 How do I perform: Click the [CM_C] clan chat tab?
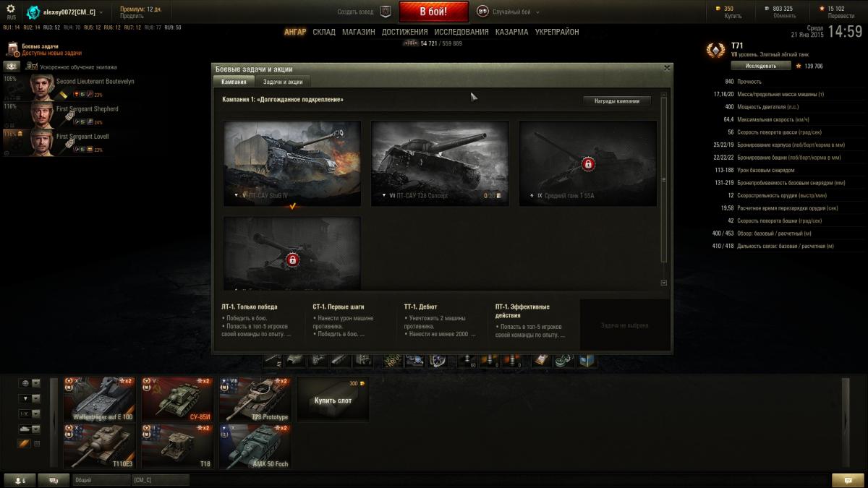pyautogui.click(x=160, y=480)
